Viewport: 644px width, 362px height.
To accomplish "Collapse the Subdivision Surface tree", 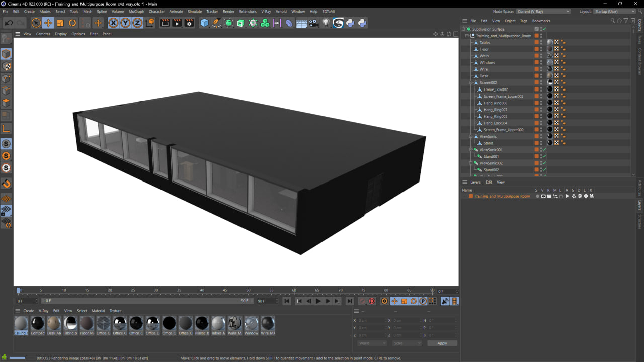I will [464, 29].
